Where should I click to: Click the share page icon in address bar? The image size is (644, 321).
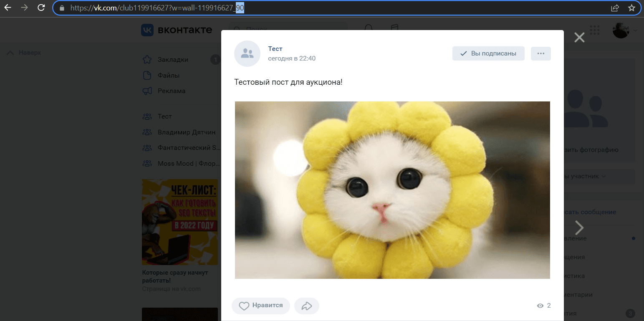click(x=615, y=8)
